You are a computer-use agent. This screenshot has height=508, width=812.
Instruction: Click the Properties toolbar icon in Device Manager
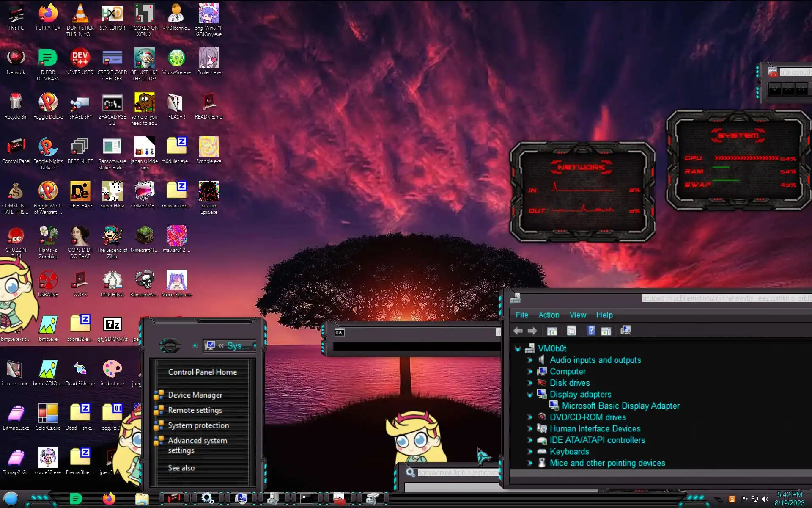(571, 331)
